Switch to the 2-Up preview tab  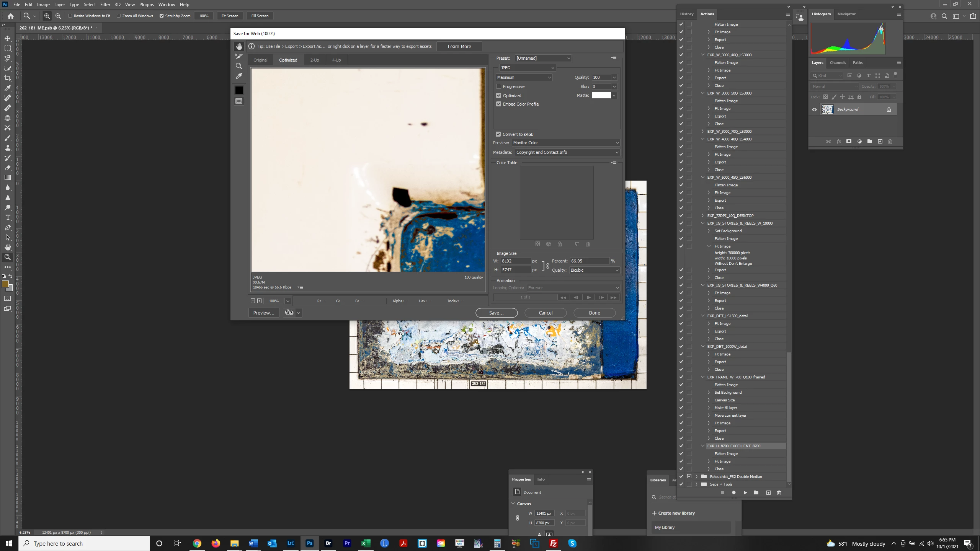(314, 60)
